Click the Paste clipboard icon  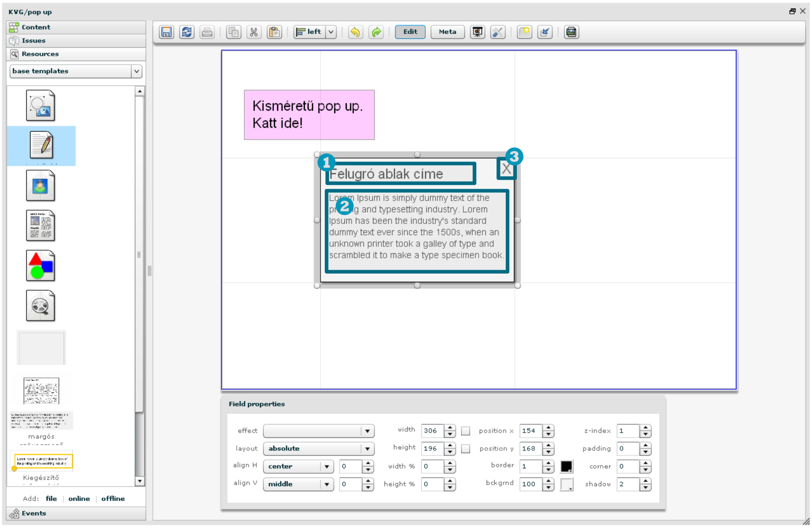click(274, 32)
